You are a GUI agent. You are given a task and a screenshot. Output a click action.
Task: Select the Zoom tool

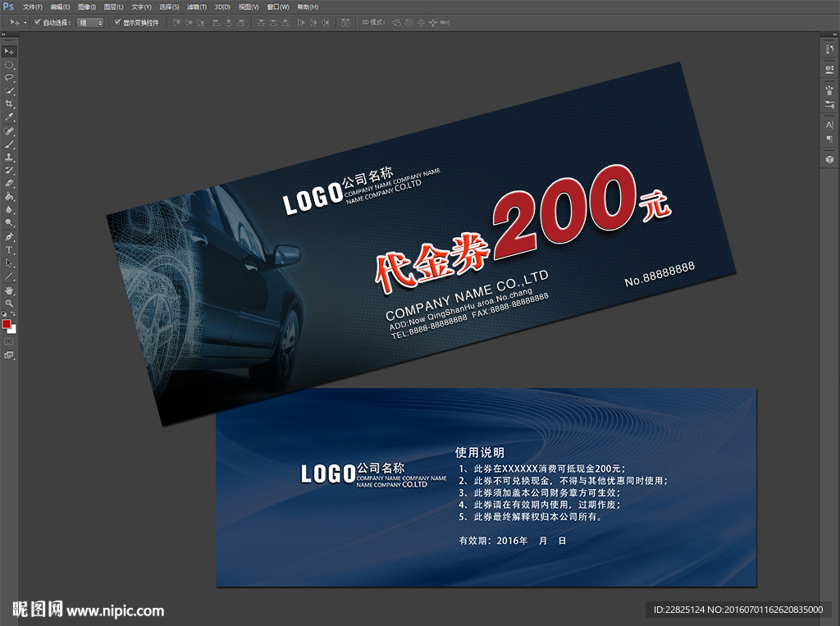click(9, 304)
